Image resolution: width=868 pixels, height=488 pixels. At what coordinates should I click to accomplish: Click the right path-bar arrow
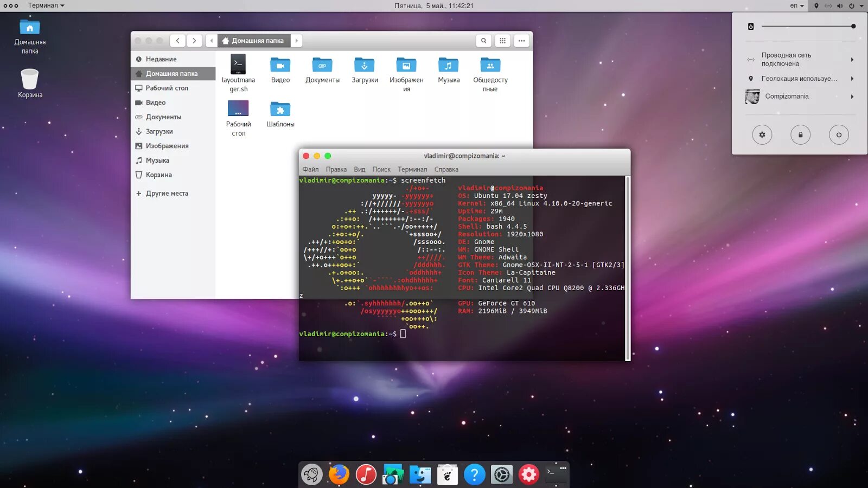pyautogui.click(x=296, y=41)
